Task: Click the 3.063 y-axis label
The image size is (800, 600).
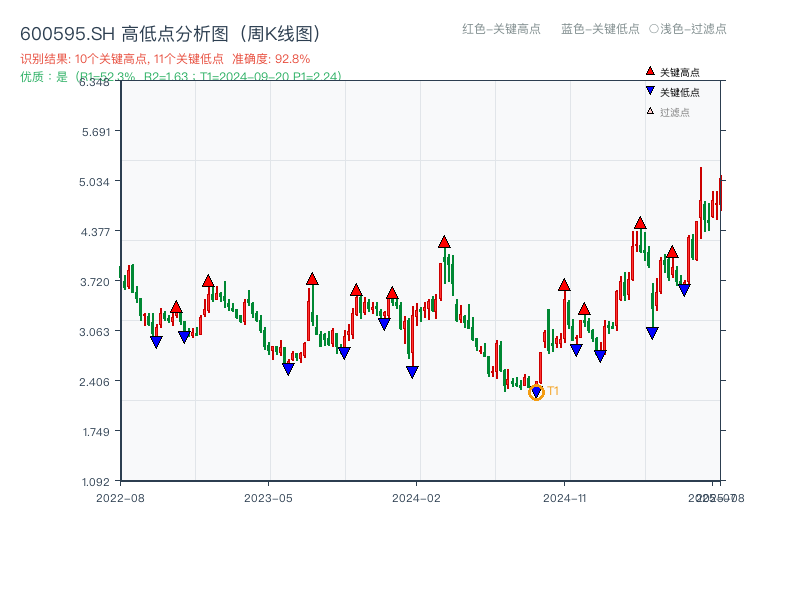Action: pyautogui.click(x=94, y=332)
